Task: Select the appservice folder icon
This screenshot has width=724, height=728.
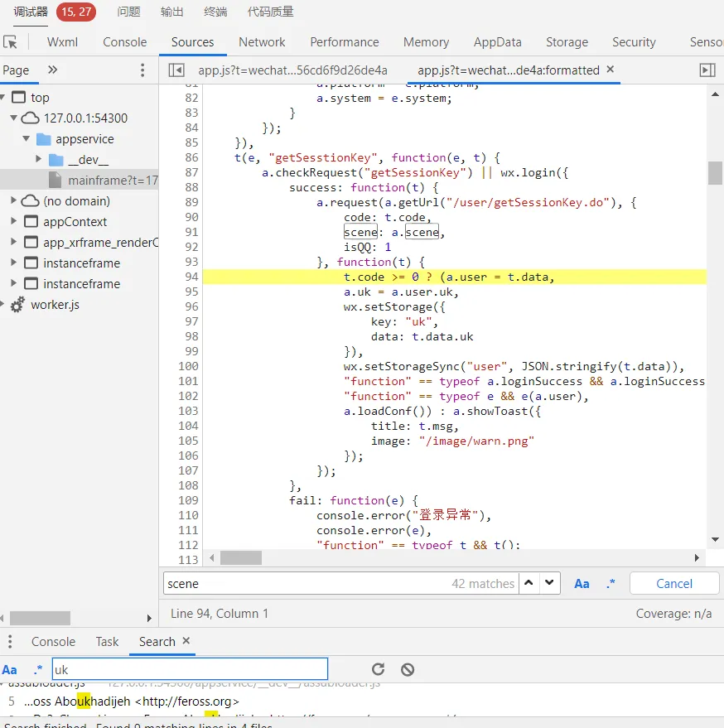Action: [x=44, y=139]
